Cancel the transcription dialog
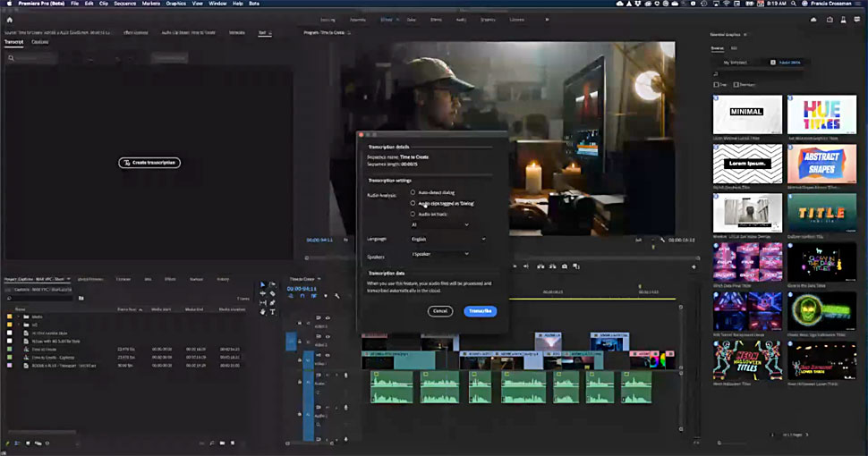 tap(439, 311)
